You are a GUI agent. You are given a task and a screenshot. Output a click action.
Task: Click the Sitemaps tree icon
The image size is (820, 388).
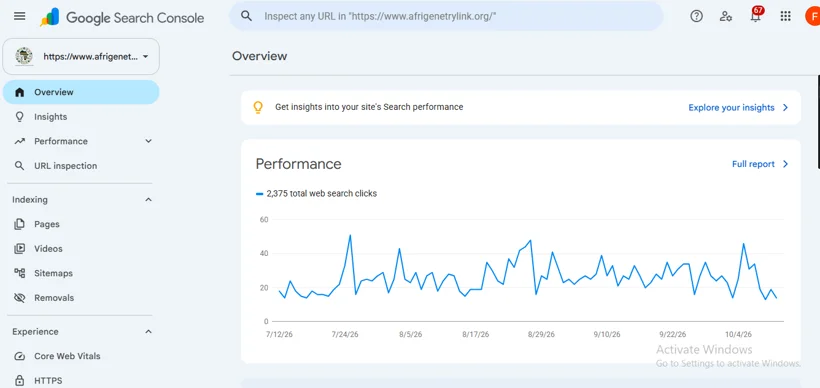click(19, 273)
